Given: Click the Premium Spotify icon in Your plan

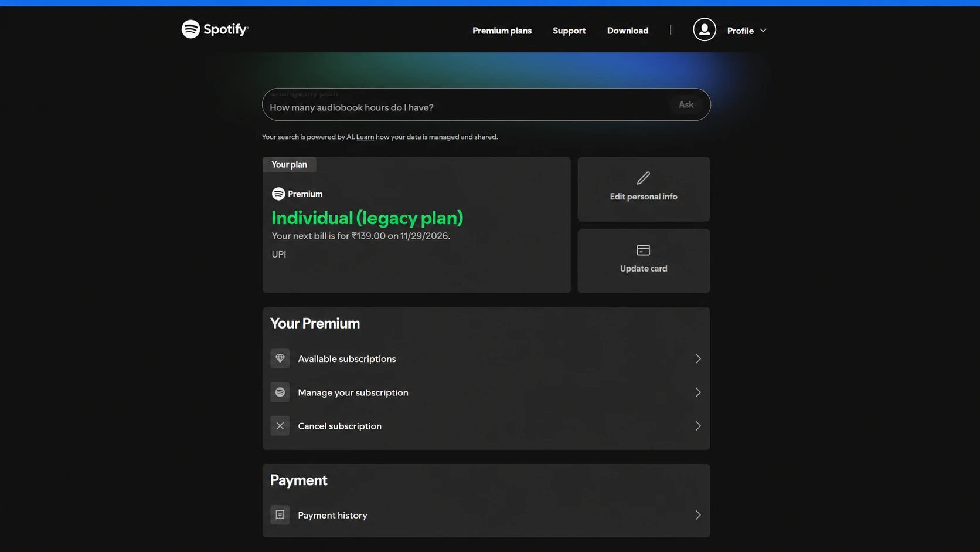Looking at the screenshot, I should [278, 194].
